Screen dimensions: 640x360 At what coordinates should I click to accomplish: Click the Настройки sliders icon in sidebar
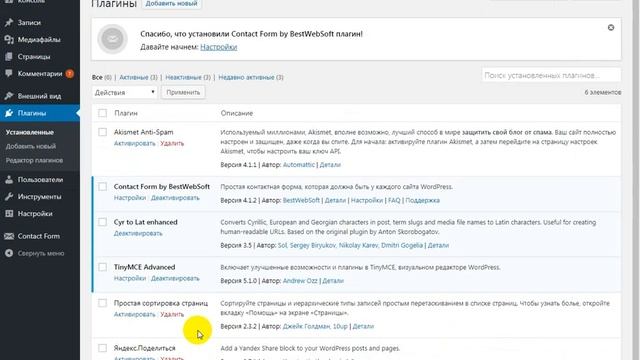coord(9,213)
